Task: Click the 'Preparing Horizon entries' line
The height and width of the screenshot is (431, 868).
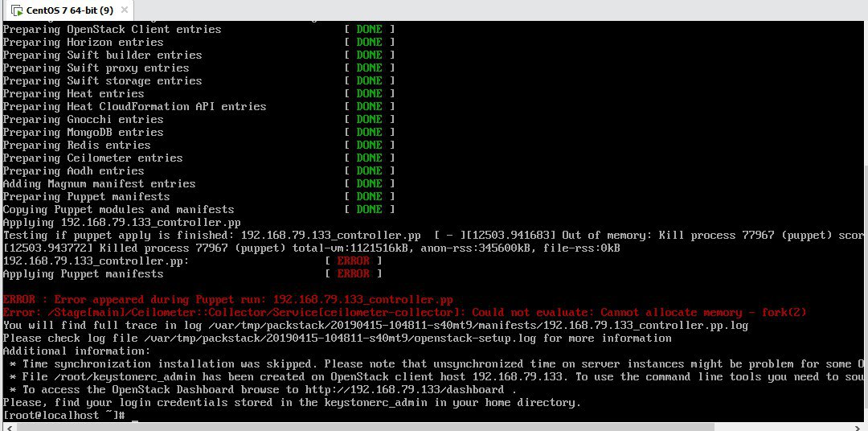Action: (x=199, y=42)
